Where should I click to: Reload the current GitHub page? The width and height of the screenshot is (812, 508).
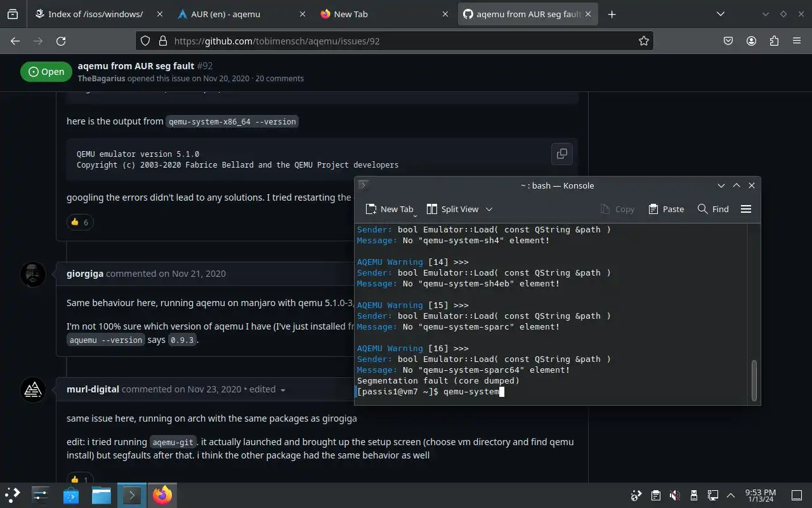[61, 41]
